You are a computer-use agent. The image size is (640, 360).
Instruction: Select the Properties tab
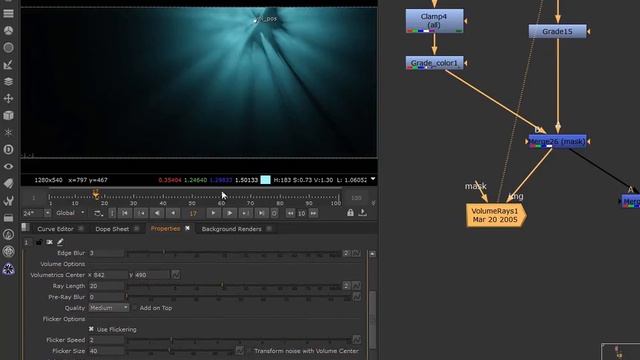coord(165,229)
